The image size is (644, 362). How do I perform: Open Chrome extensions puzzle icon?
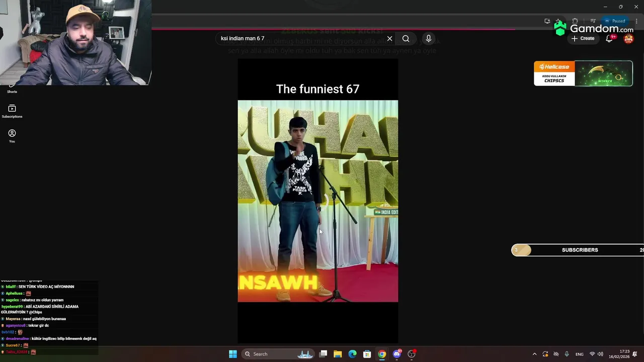point(575,21)
